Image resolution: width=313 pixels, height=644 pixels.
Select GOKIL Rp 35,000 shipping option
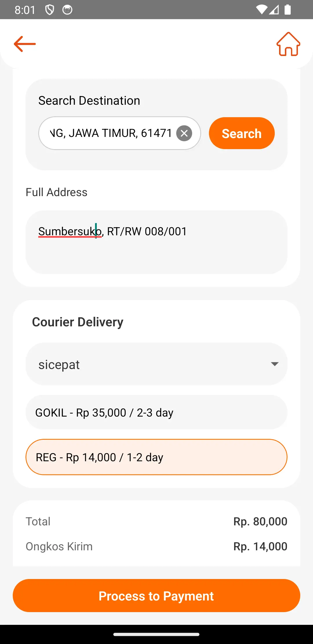(x=156, y=413)
